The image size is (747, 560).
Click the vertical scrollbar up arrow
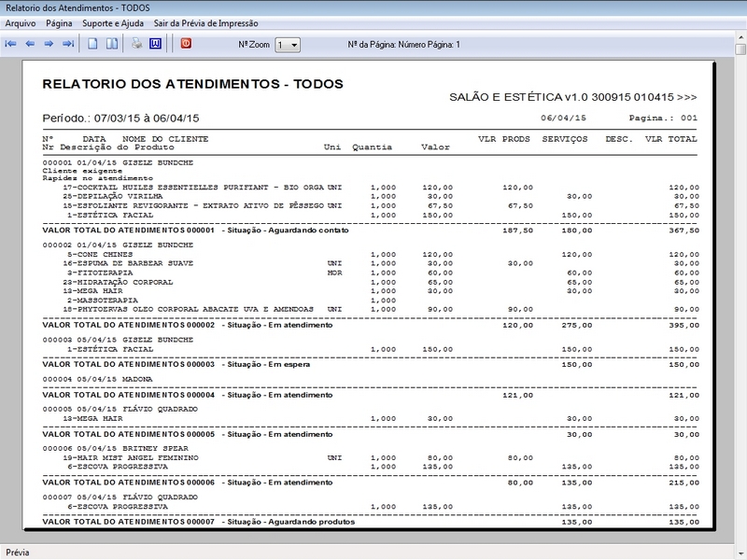click(x=740, y=36)
